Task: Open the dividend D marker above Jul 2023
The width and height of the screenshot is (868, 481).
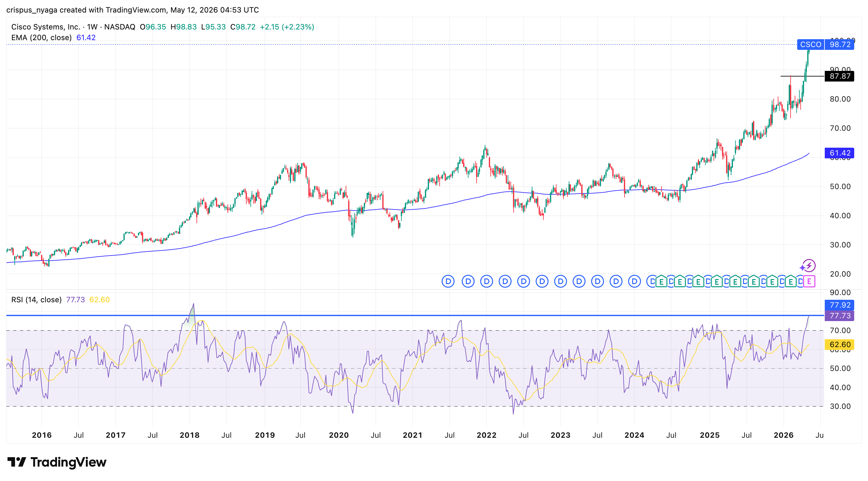Action: pyautogui.click(x=598, y=282)
